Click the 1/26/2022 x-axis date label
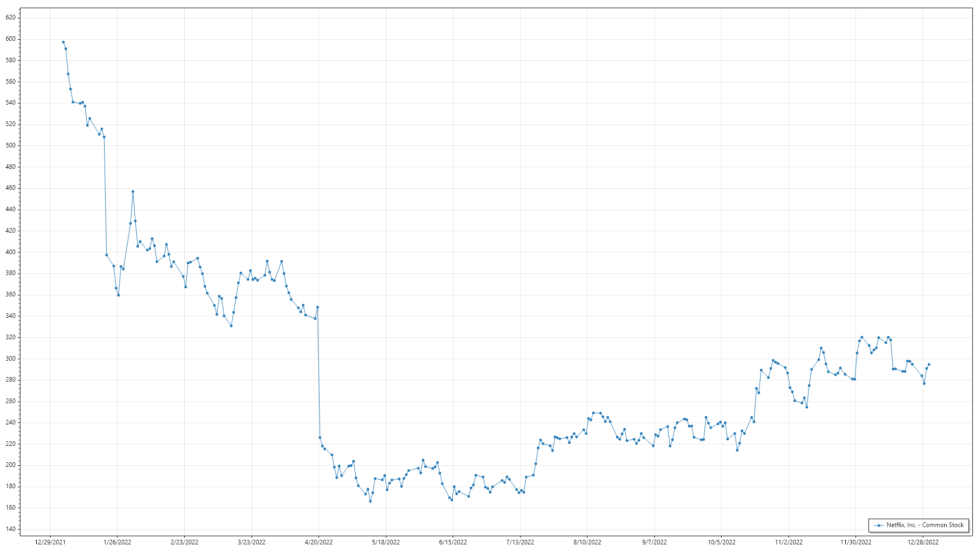This screenshot has width=980, height=551. click(117, 542)
